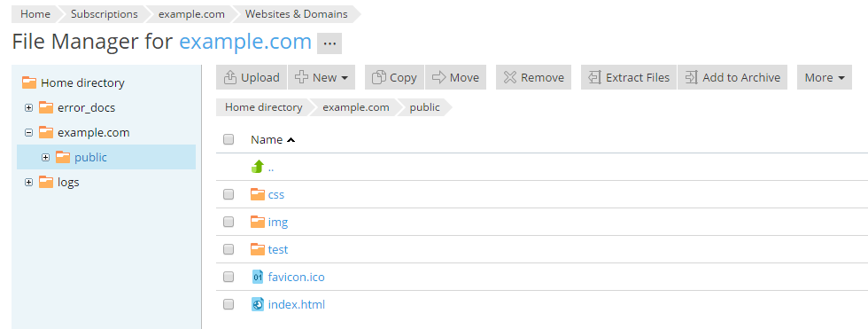Expand the error_docs tree node
This screenshot has width=868, height=329.
coord(28,108)
